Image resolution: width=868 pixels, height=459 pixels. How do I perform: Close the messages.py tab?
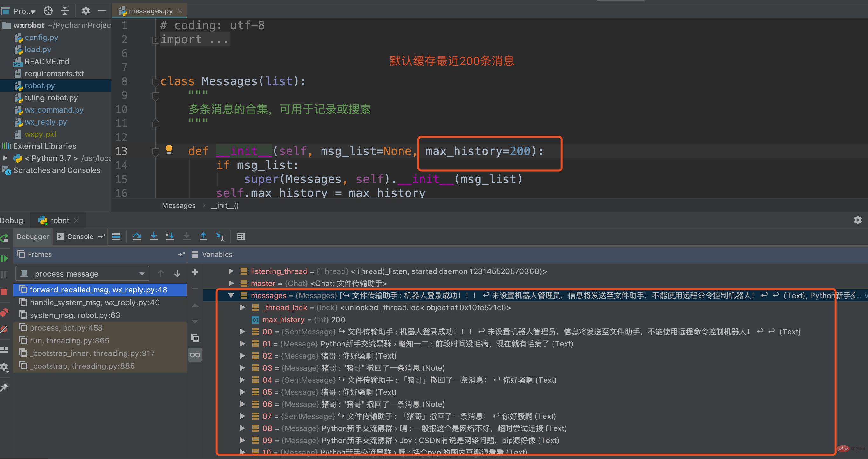pyautogui.click(x=180, y=11)
